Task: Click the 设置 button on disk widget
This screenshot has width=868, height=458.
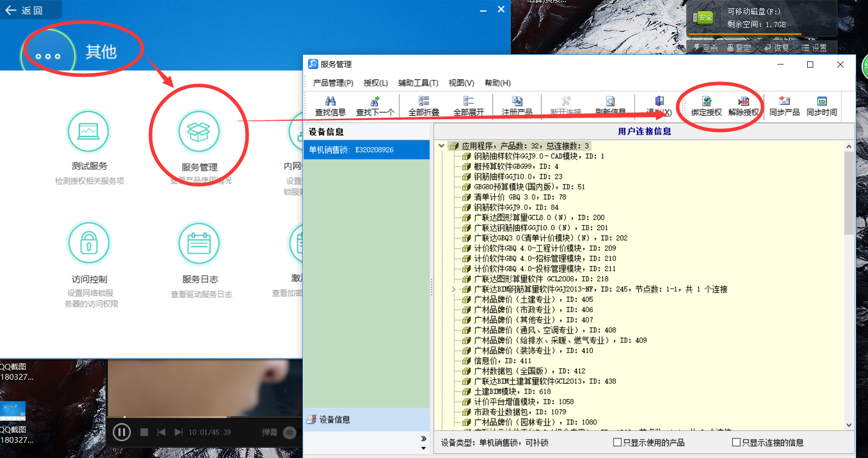Action: point(814,48)
